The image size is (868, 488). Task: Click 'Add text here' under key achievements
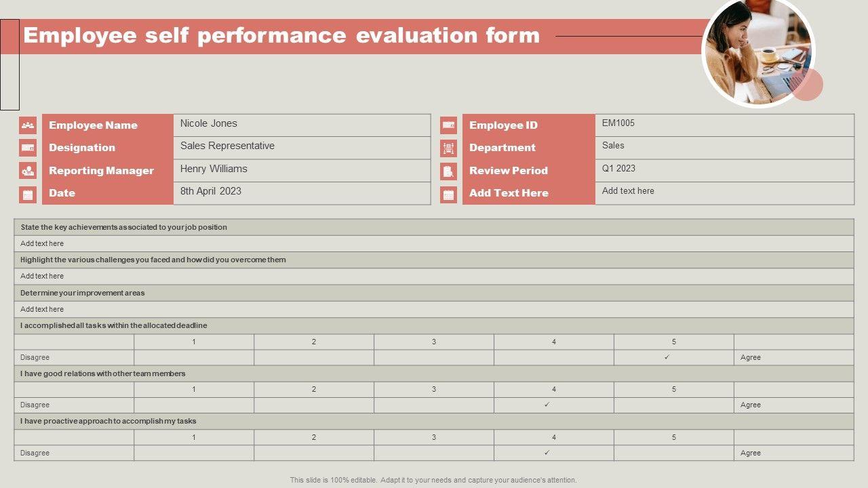(42, 243)
